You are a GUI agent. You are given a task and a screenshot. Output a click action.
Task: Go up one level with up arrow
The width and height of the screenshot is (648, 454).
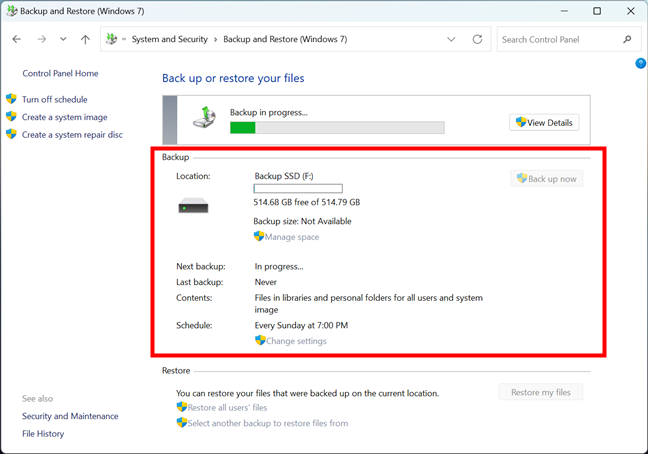[85, 39]
